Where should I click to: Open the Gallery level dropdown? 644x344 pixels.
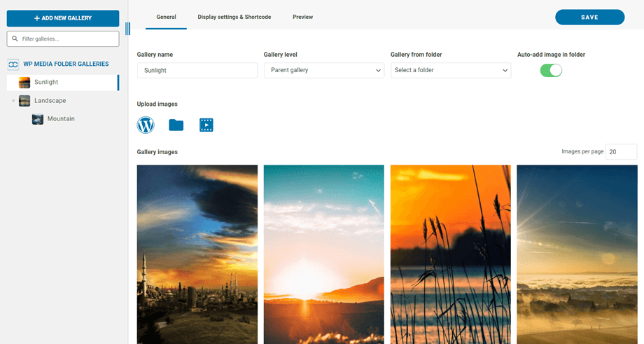[323, 70]
